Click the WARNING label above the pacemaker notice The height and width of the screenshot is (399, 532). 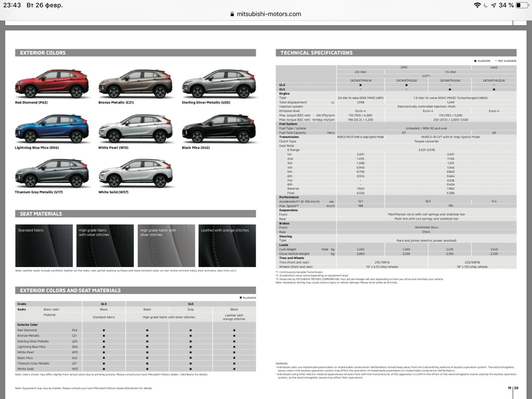282,364
